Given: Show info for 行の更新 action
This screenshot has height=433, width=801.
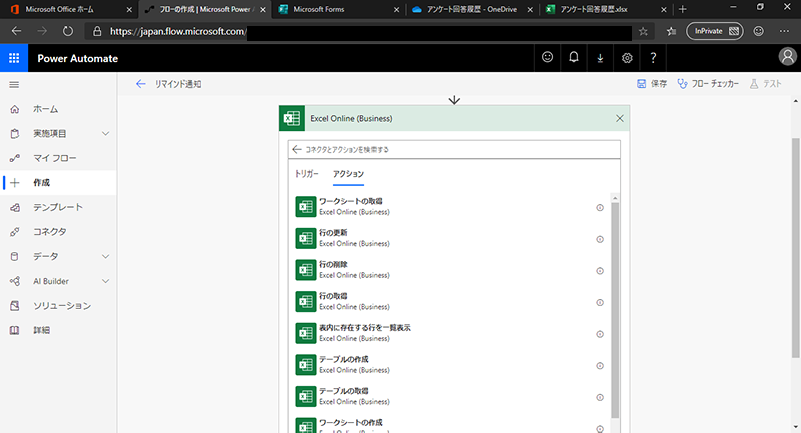Looking at the screenshot, I should [600, 239].
